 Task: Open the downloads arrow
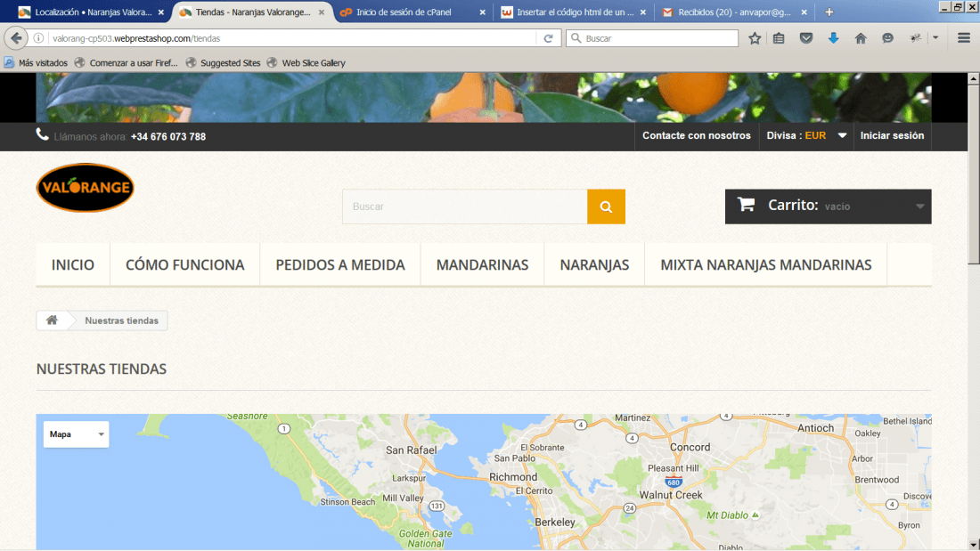(833, 38)
